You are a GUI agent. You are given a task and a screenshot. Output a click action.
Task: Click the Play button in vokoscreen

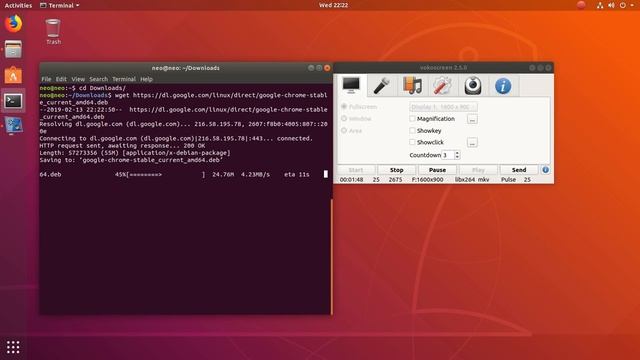(x=478, y=170)
